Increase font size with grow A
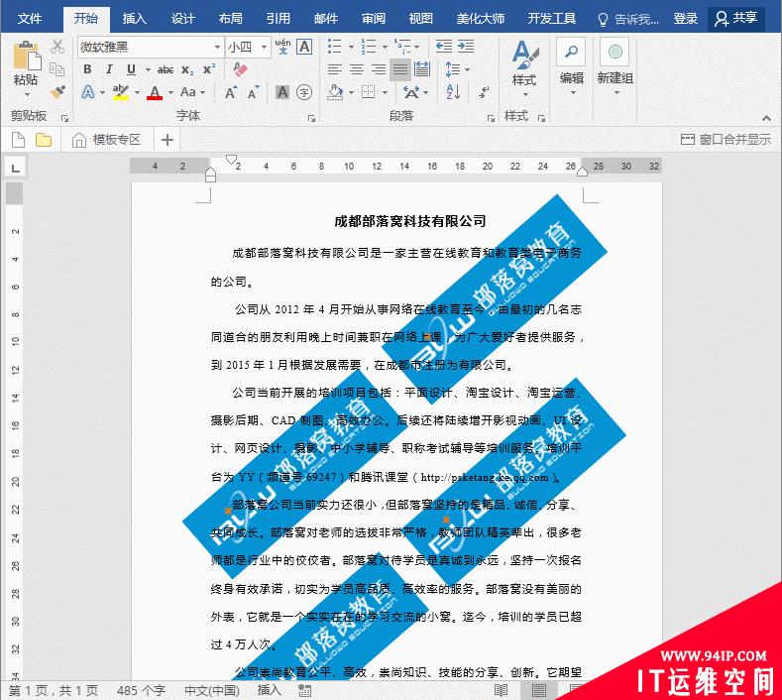 (x=231, y=92)
